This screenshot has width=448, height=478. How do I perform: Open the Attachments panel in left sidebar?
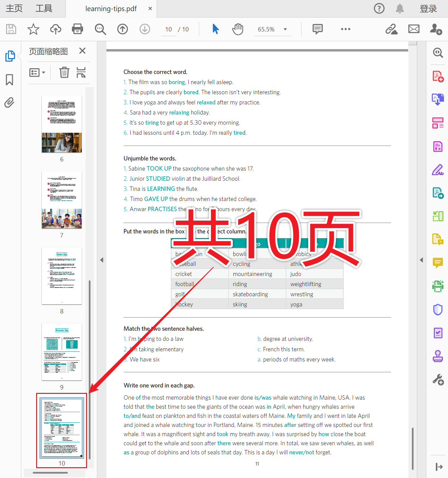tap(9, 103)
